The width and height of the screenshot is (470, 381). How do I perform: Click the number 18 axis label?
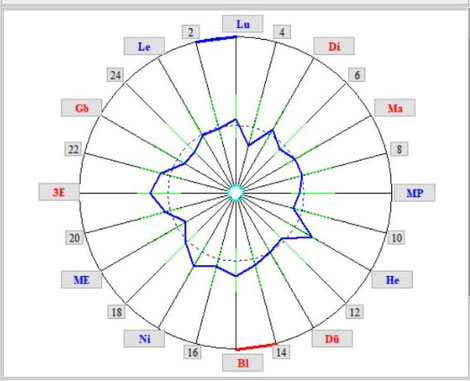(x=117, y=312)
